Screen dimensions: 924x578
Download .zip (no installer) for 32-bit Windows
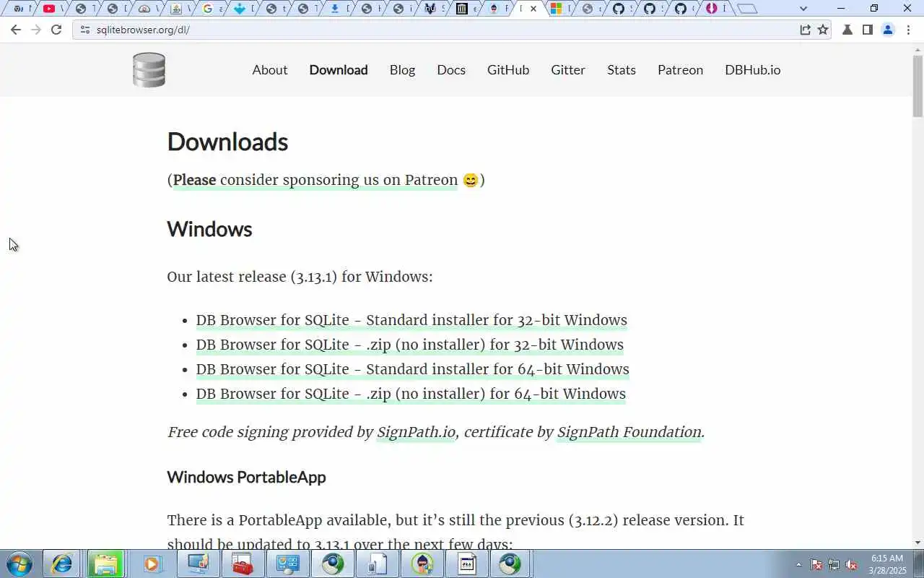[410, 345]
